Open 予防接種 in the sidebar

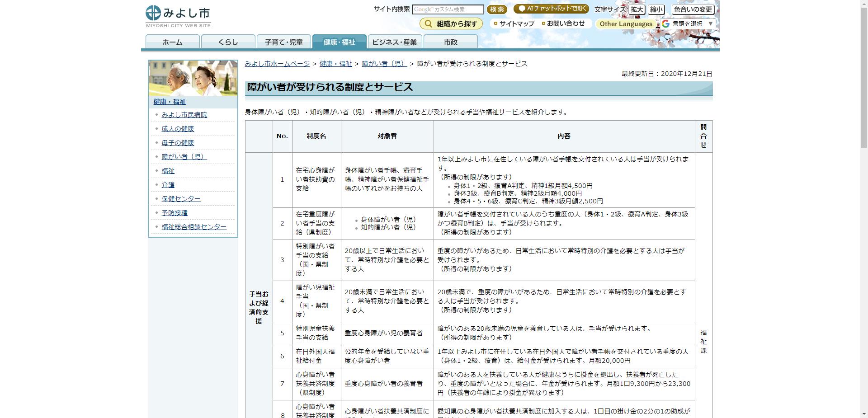174,212
